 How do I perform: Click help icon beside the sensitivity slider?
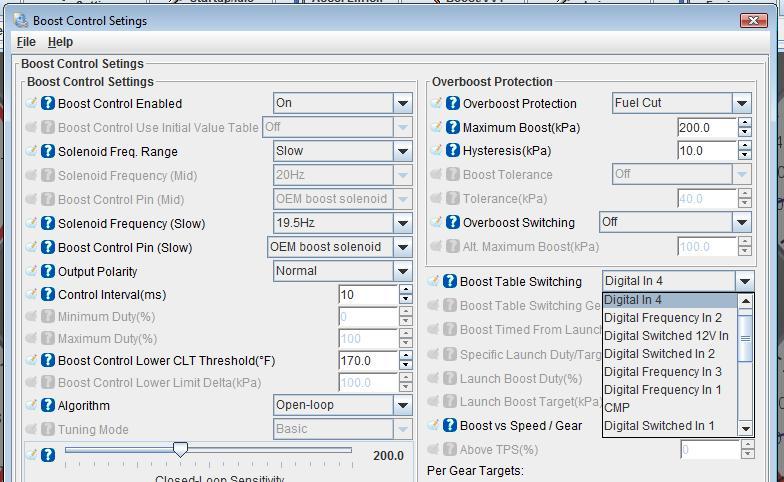[x=48, y=455]
